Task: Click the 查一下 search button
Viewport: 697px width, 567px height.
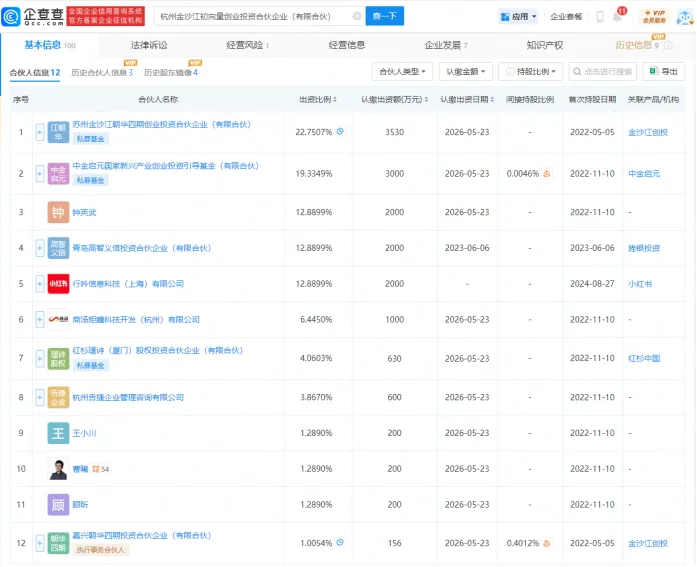Action: click(384, 16)
